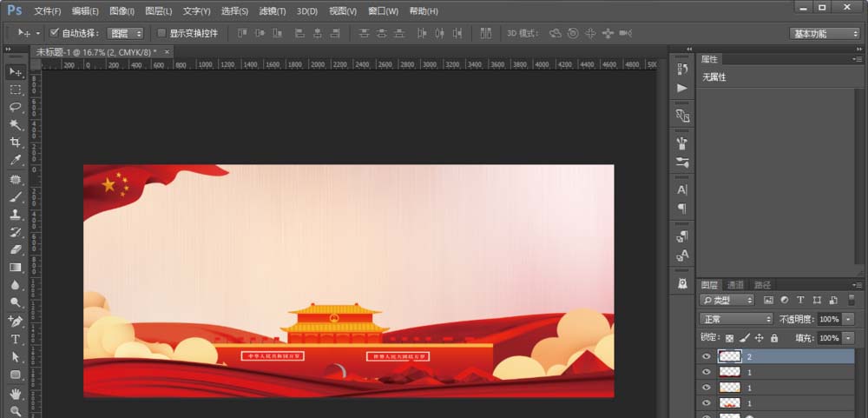
Task: Expand the toolbox double-arrow
Action: point(9,49)
